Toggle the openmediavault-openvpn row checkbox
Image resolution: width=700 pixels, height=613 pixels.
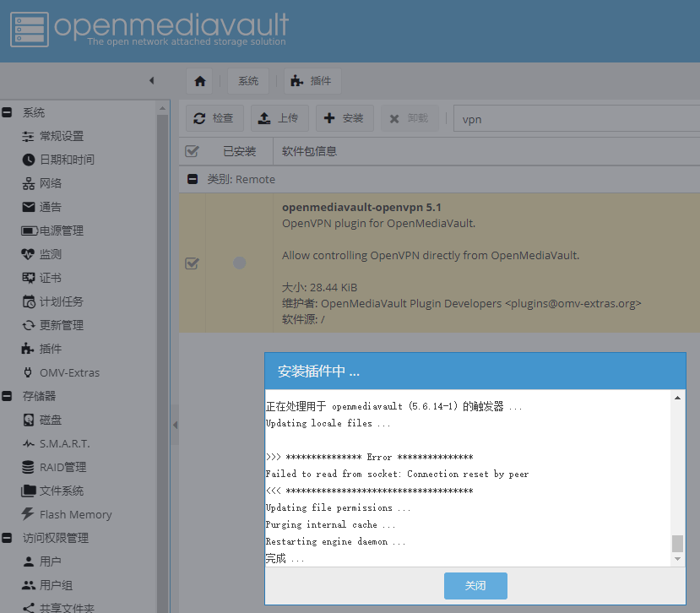click(x=192, y=263)
